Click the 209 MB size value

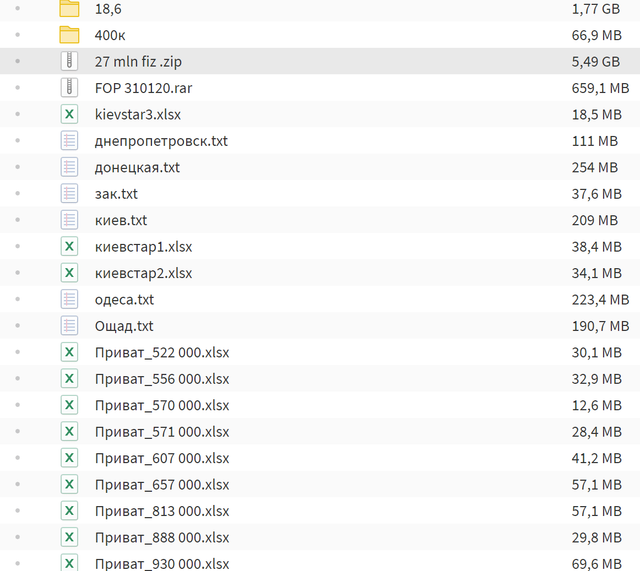[595, 220]
